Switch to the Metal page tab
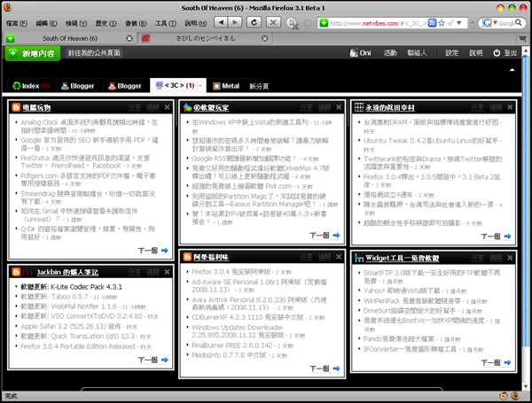 coord(226,86)
